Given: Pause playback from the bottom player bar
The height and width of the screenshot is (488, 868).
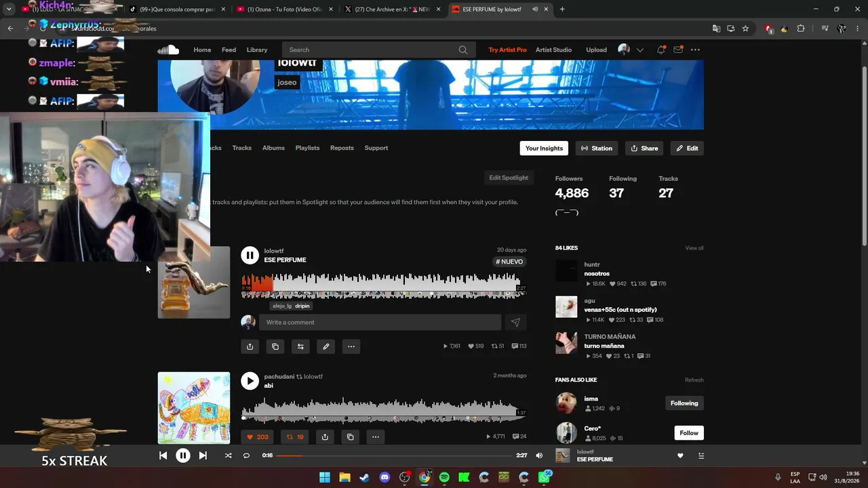Looking at the screenshot, I should pos(183,455).
